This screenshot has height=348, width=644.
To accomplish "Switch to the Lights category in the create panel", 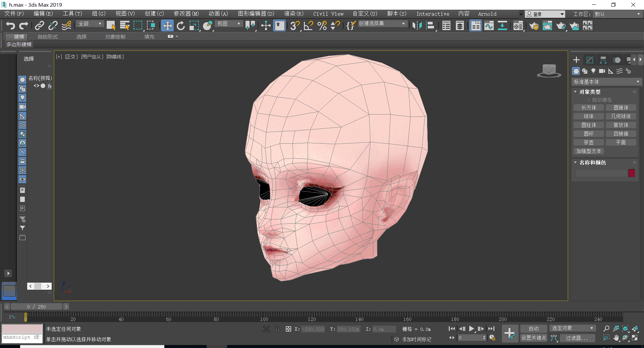I will [x=593, y=71].
